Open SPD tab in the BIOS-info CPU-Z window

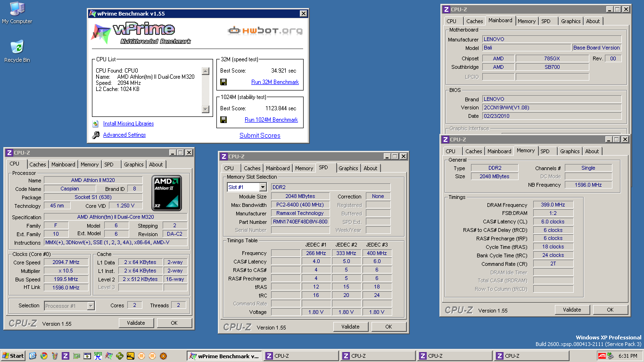545,21
